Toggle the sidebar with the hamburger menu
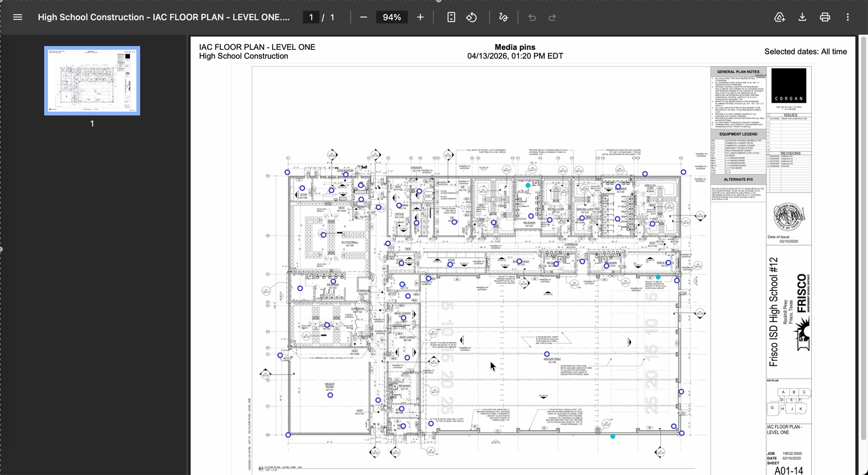The image size is (868, 475). (x=18, y=17)
